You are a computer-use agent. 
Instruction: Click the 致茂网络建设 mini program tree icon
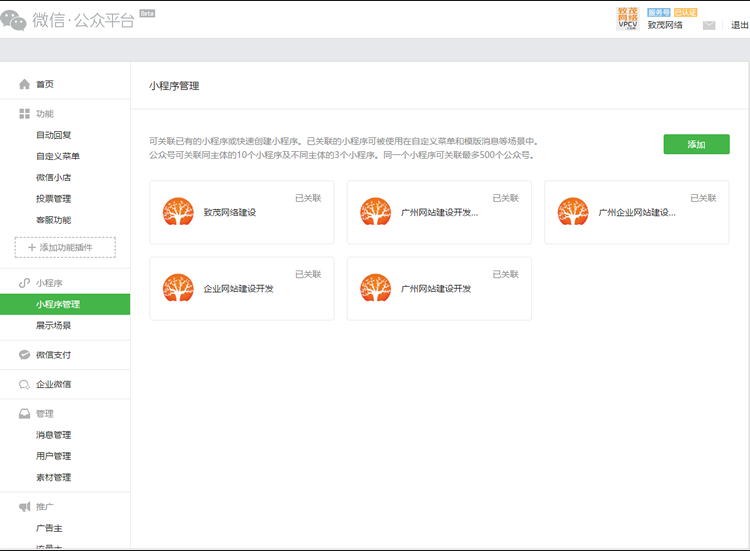(x=178, y=212)
